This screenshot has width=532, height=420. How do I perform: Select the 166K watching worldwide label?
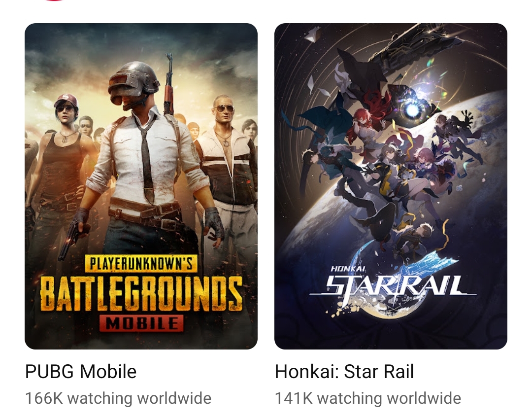pos(118,398)
